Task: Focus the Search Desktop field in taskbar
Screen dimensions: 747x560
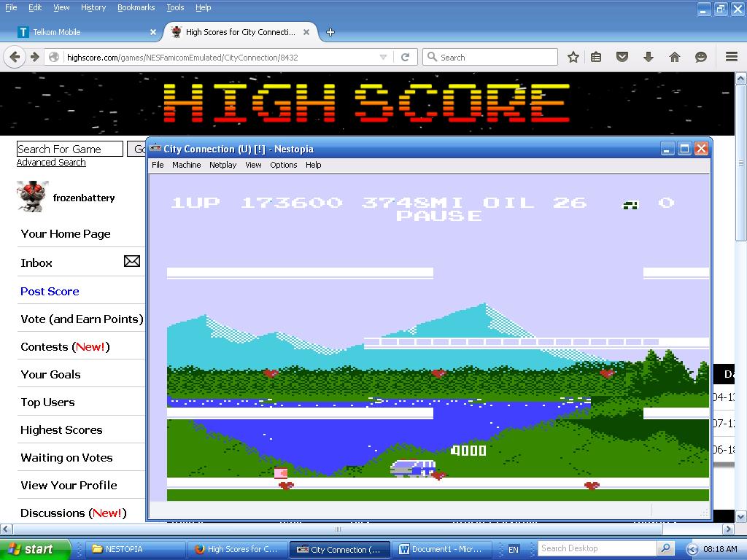Action: pyautogui.click(x=597, y=548)
